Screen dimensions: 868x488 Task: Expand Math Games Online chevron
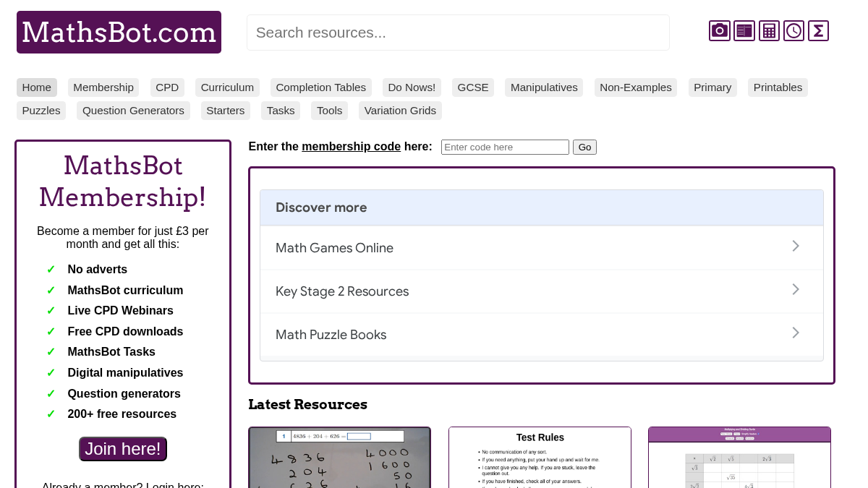click(796, 247)
